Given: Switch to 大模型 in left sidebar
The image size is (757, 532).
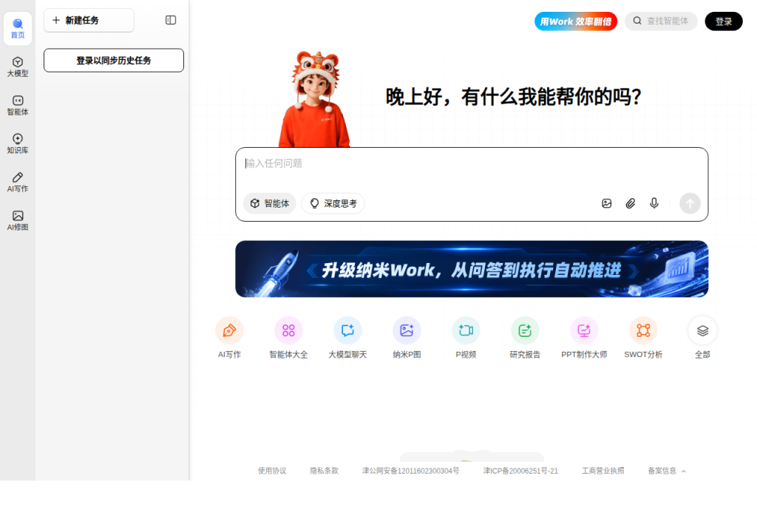Looking at the screenshot, I should point(18,67).
